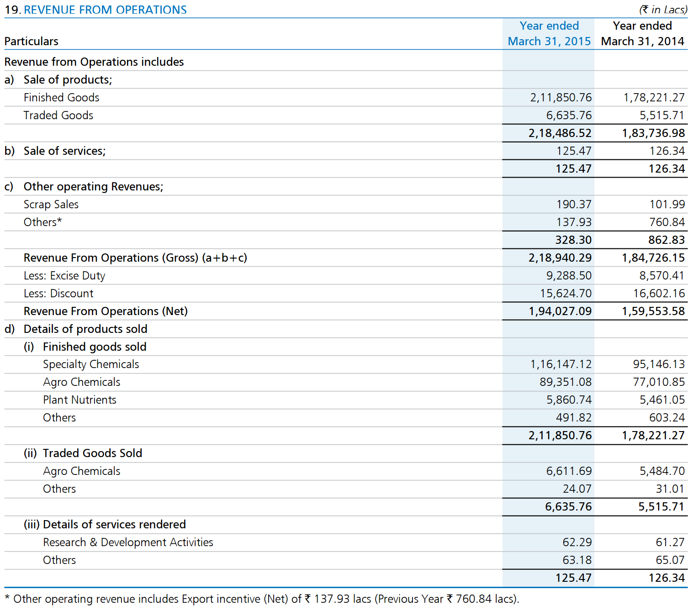Click gross revenue value 2,18,940.29
The width and height of the screenshot is (699, 616).
click(x=560, y=258)
